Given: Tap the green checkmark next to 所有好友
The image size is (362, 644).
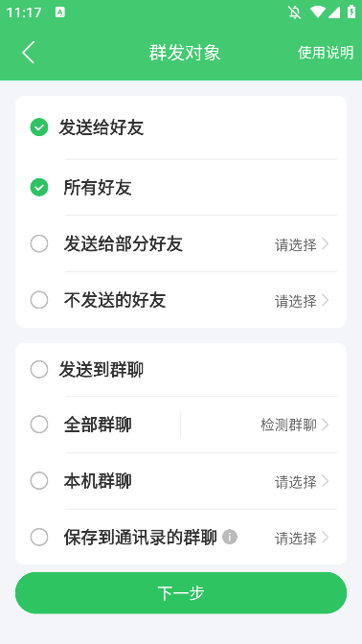Looking at the screenshot, I should (x=39, y=188).
